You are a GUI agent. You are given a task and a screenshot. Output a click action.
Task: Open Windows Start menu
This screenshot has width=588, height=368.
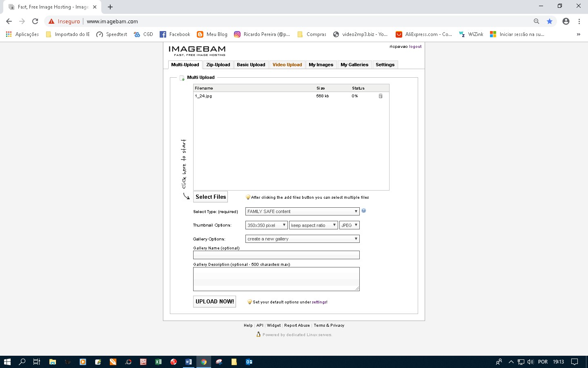tap(7, 362)
